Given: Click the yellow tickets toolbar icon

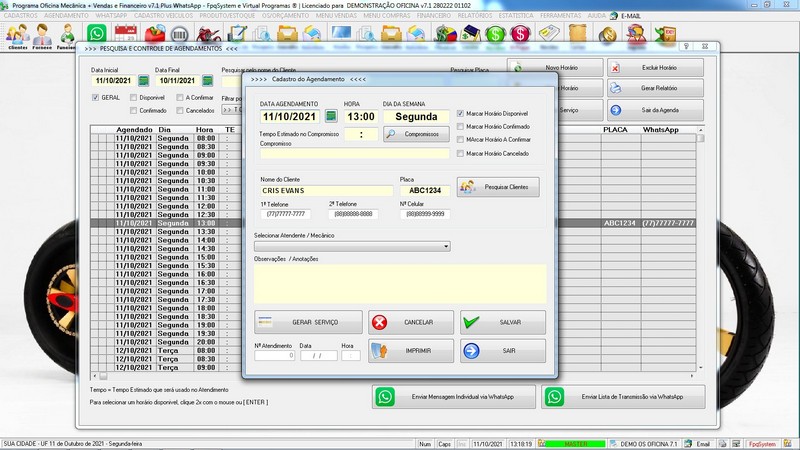Looking at the screenshot, I should (549, 34).
